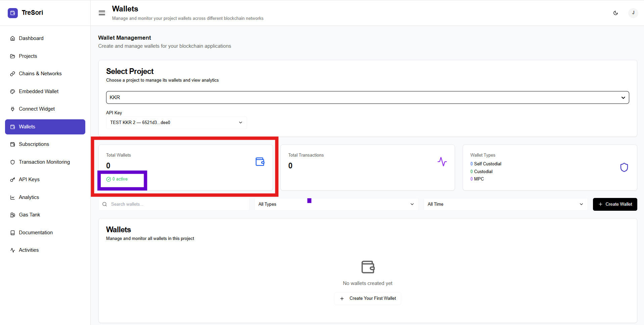Toggle dark mode moon icon

click(x=615, y=13)
